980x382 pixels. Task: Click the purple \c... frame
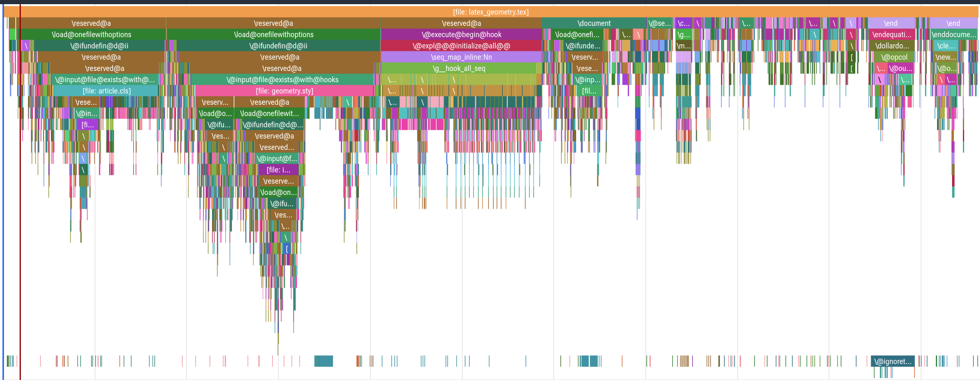point(683,23)
